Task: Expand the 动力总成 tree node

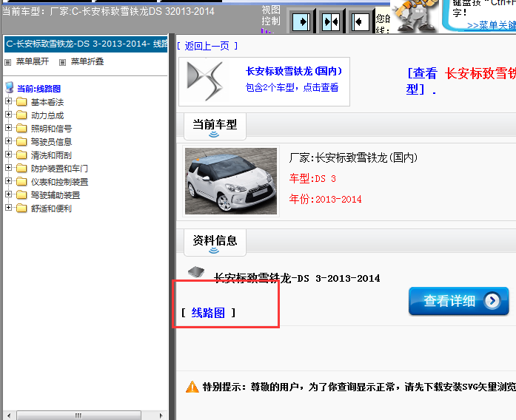Action: click(9, 115)
